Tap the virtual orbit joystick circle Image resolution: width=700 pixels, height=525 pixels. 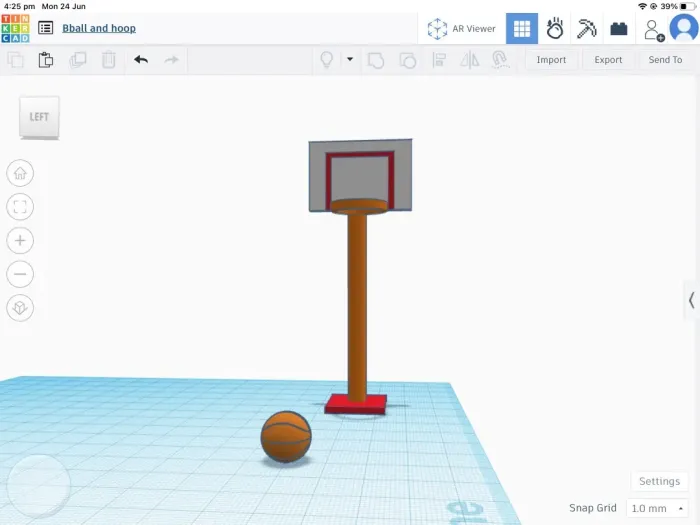click(x=38, y=486)
